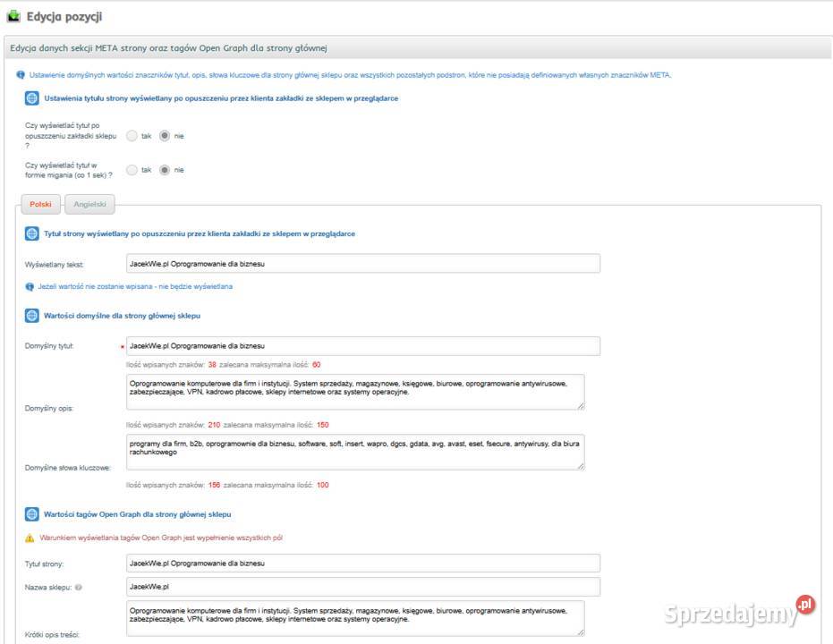833x644 pixels.
Task: Click info icon beside Jeżeli wartość nie zostanie wpisana
Action: coord(30,287)
